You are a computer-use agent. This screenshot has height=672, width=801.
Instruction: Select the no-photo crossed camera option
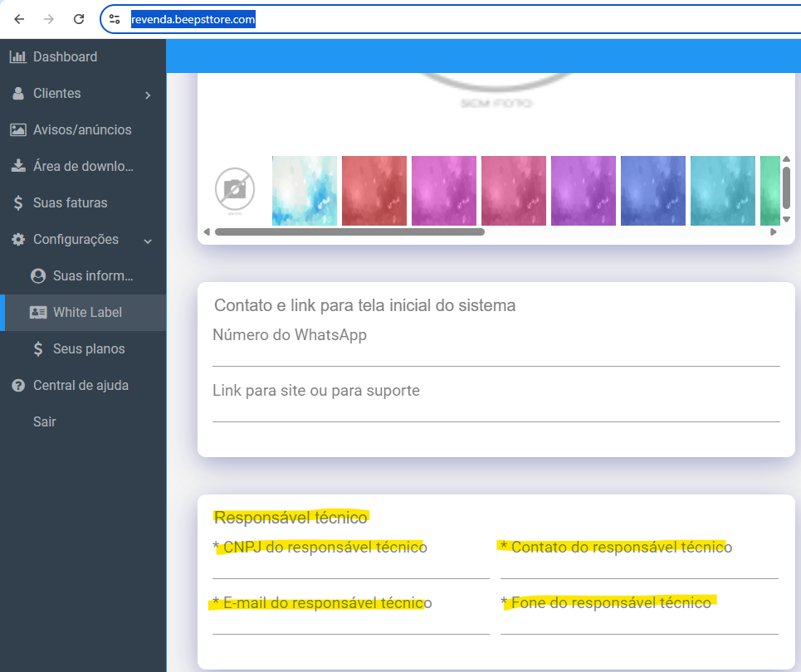235,190
